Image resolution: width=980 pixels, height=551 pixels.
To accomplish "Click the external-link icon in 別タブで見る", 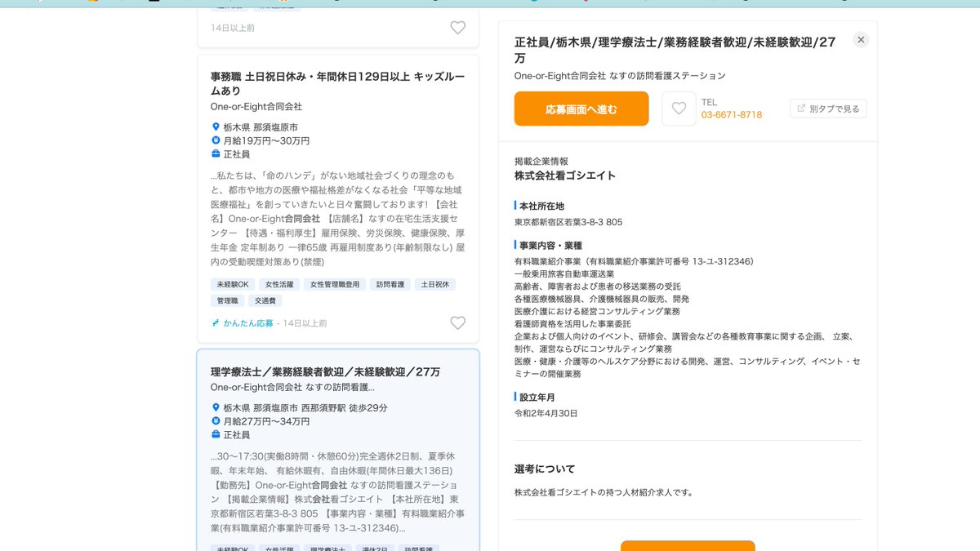I will click(801, 109).
